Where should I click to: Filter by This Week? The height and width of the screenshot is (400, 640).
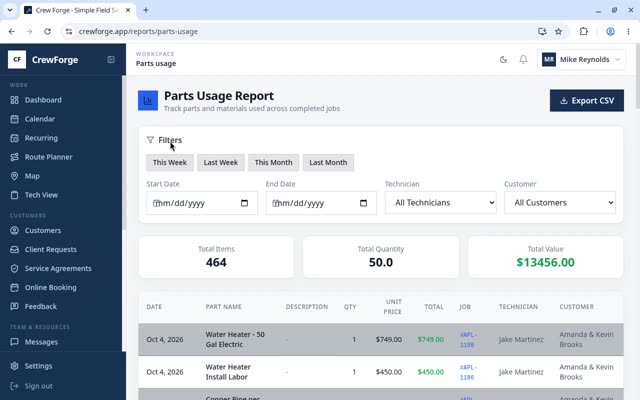pyautogui.click(x=170, y=162)
